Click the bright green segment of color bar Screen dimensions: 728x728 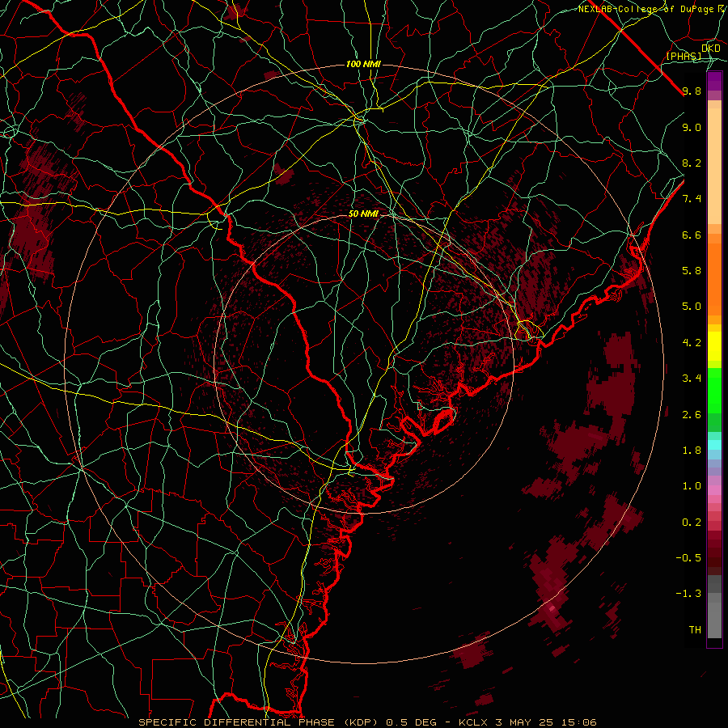714,390
